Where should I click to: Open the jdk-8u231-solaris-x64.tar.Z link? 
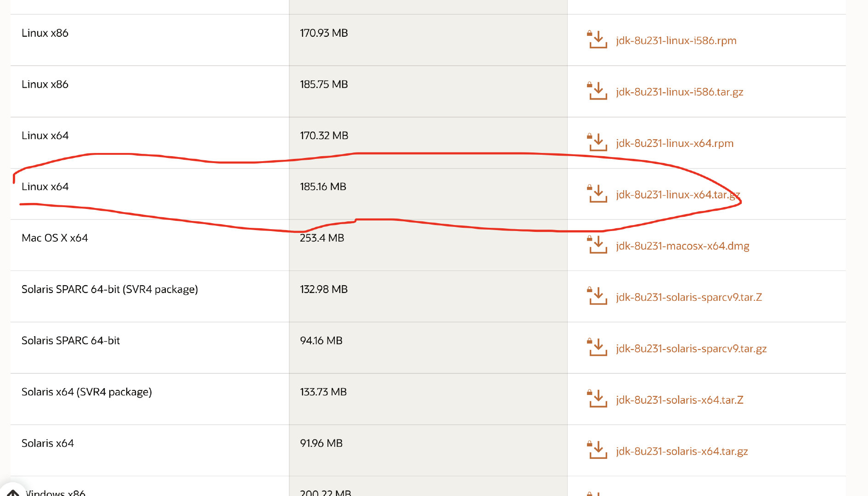pos(680,400)
